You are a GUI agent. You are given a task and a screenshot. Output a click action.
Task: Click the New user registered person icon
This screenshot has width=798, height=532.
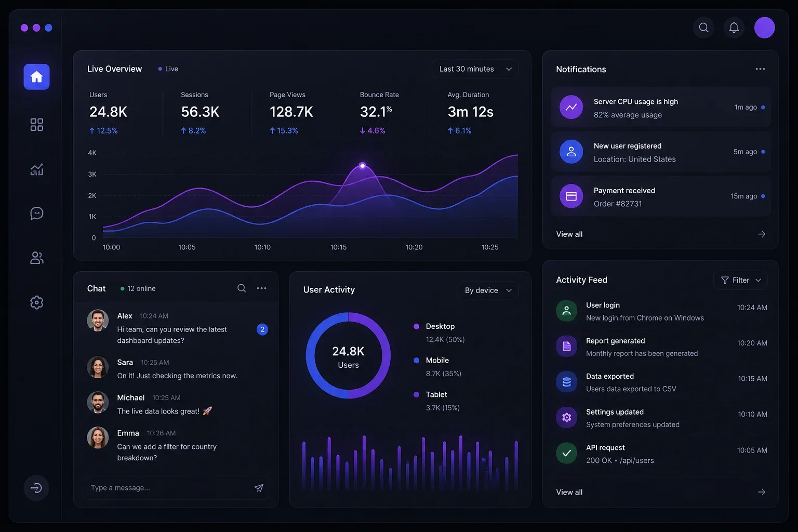571,152
